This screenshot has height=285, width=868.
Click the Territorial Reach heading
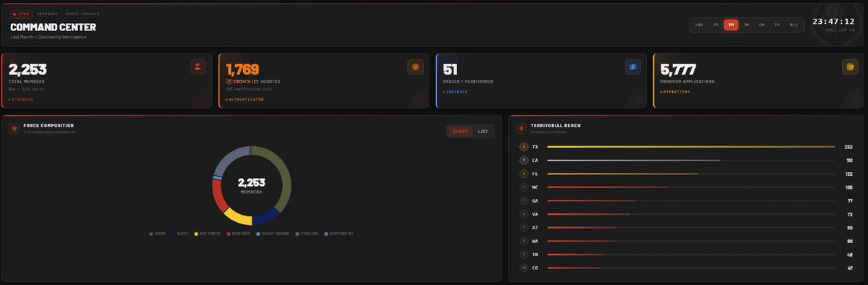click(x=556, y=125)
